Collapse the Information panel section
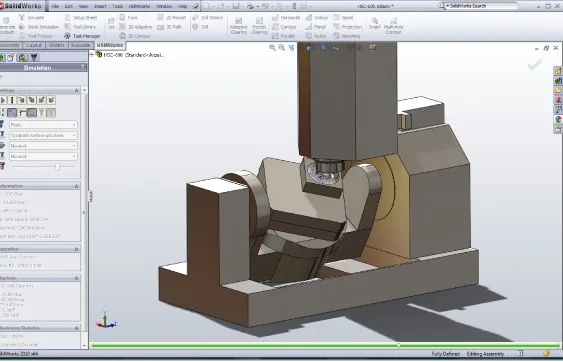Screen dimensions: 563x362 pos(76,186)
